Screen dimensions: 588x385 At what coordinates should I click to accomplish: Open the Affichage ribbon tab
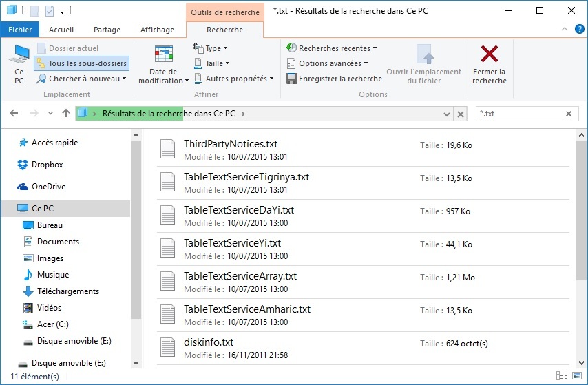click(157, 30)
